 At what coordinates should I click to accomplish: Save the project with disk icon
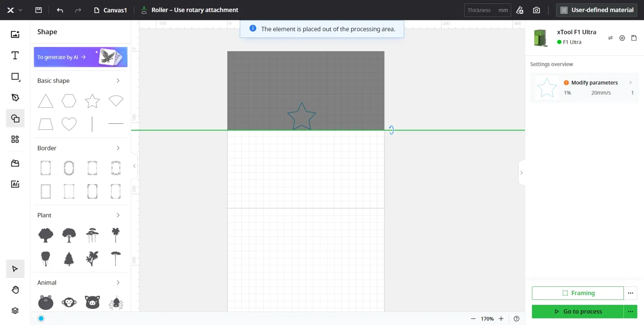[x=39, y=10]
